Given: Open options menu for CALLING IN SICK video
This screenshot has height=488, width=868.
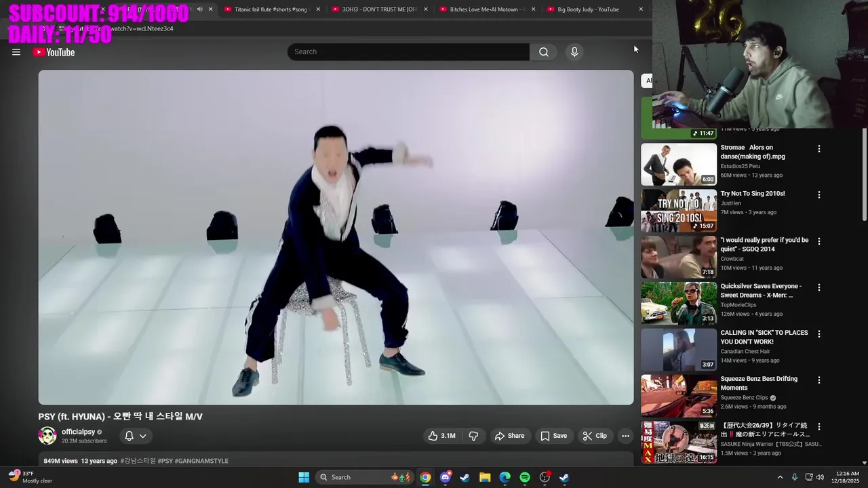Looking at the screenshot, I should point(818,333).
